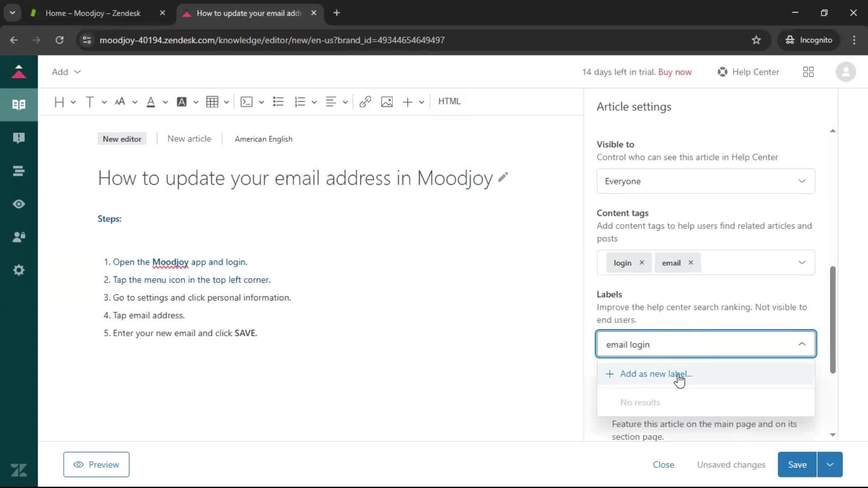Remove the login content tag
The width and height of the screenshot is (868, 488).
point(642,263)
